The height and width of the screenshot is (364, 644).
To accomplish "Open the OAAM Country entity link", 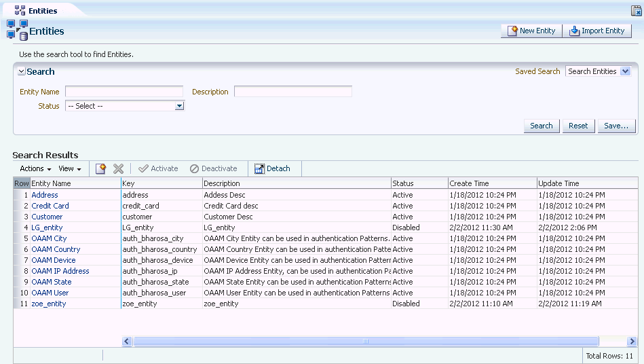I will tap(56, 249).
